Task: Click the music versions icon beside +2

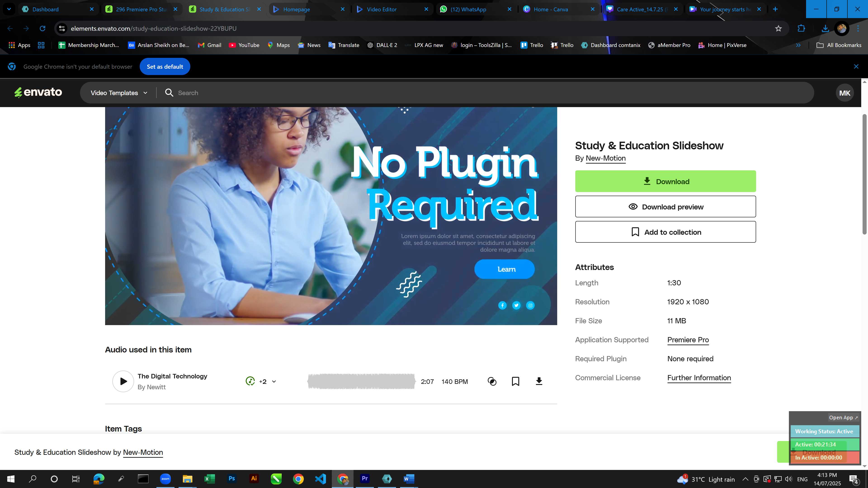Action: tap(250, 381)
